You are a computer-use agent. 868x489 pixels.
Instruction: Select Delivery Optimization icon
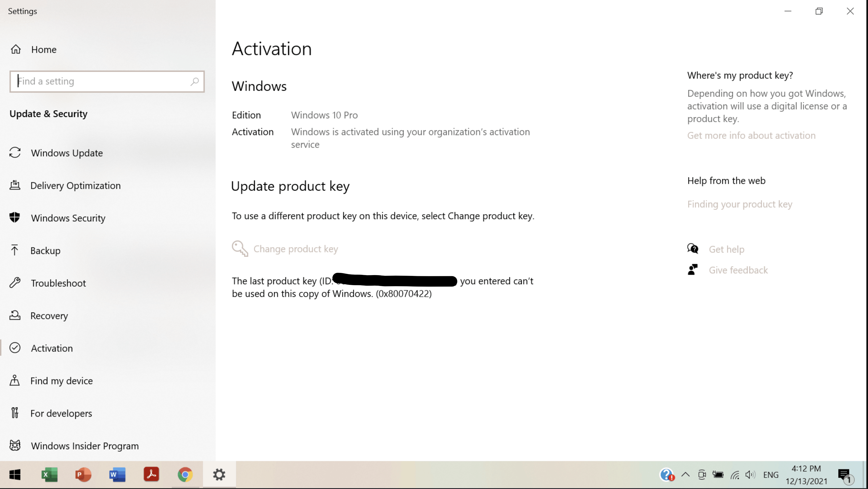point(15,185)
